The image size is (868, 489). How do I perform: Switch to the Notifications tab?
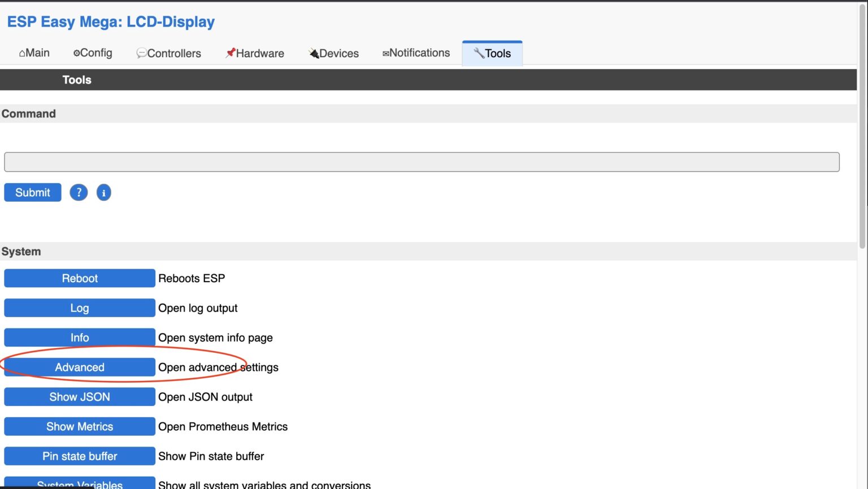[x=416, y=53]
